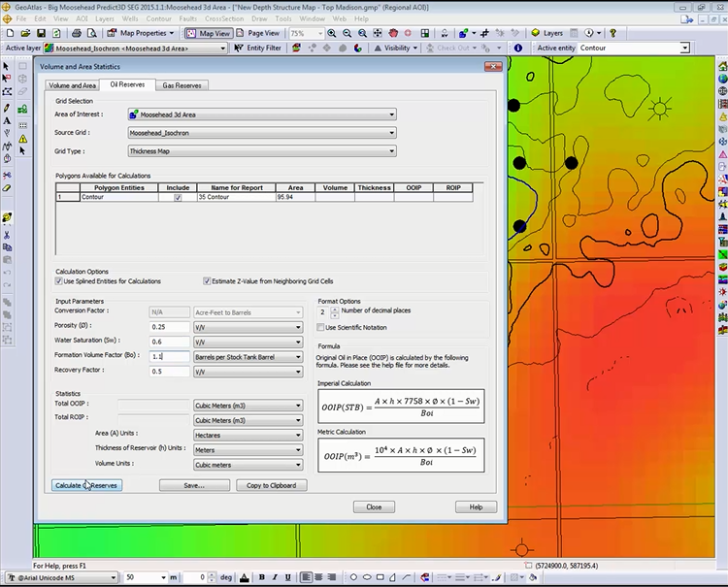728x587 pixels.
Task: Toggle Use Splined Entities for Calculations
Action: click(x=58, y=281)
